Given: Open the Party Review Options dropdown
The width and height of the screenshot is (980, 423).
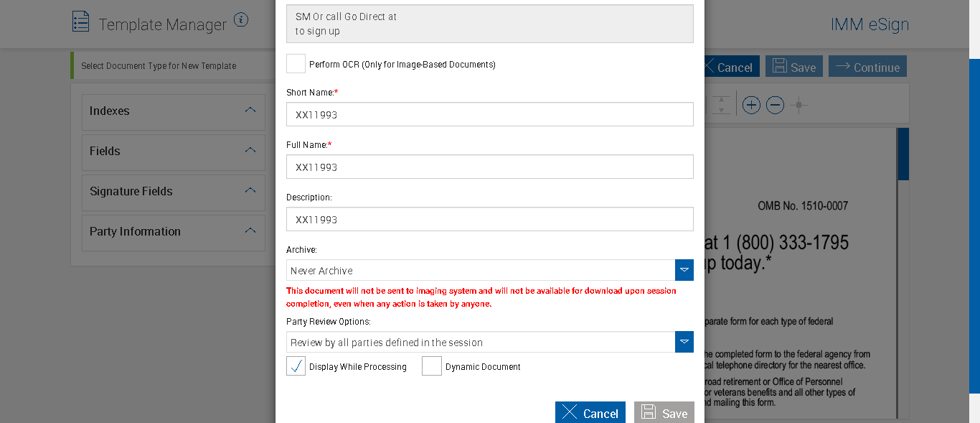Looking at the screenshot, I should (x=684, y=342).
